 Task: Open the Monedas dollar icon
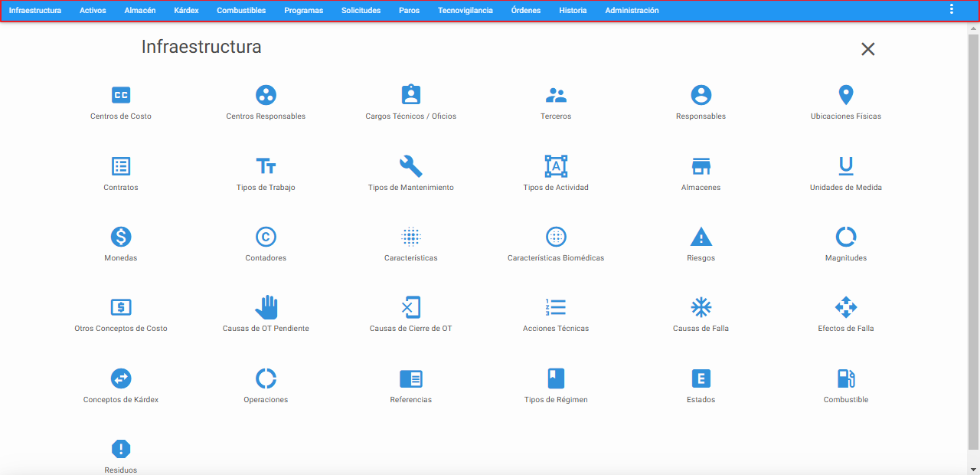click(121, 237)
